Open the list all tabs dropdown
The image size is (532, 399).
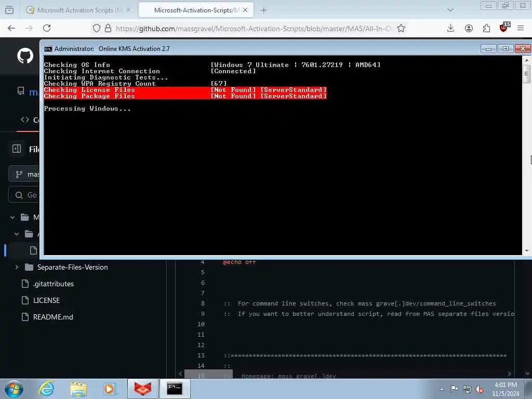click(450, 10)
